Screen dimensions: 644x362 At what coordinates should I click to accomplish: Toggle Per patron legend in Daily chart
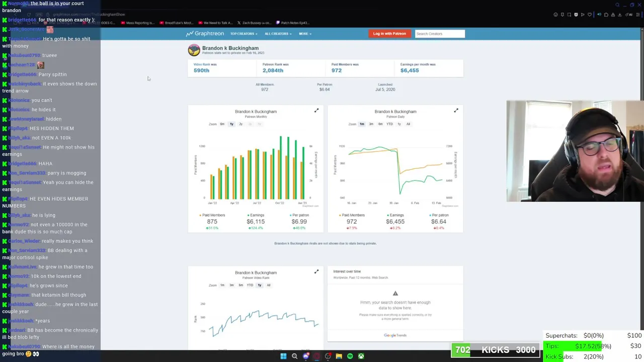[x=438, y=215]
